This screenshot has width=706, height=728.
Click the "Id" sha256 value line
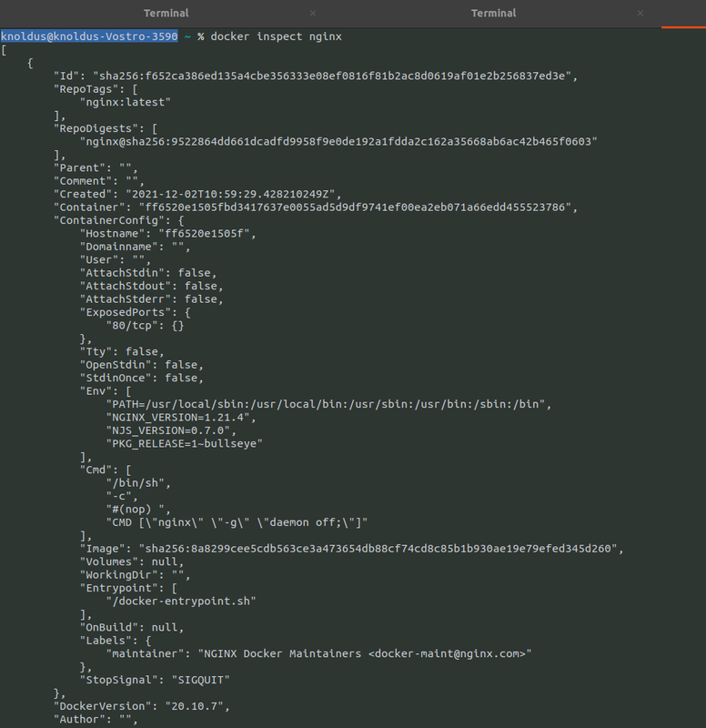click(x=316, y=76)
